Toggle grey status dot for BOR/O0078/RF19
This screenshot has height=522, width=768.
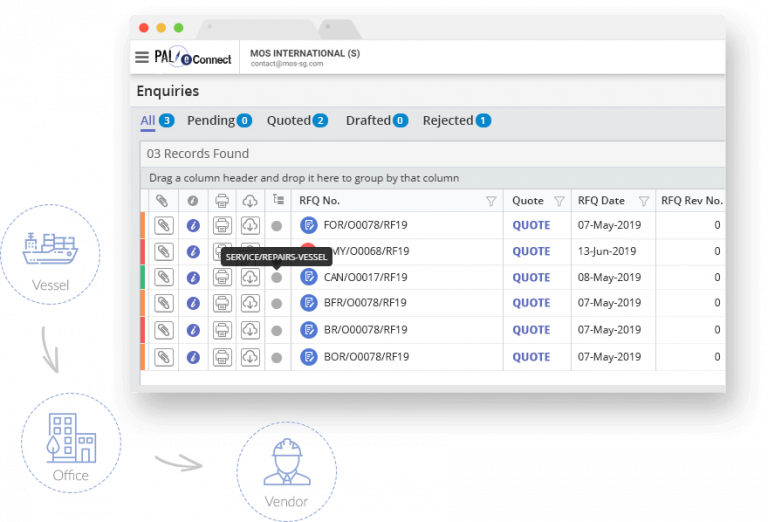[277, 357]
